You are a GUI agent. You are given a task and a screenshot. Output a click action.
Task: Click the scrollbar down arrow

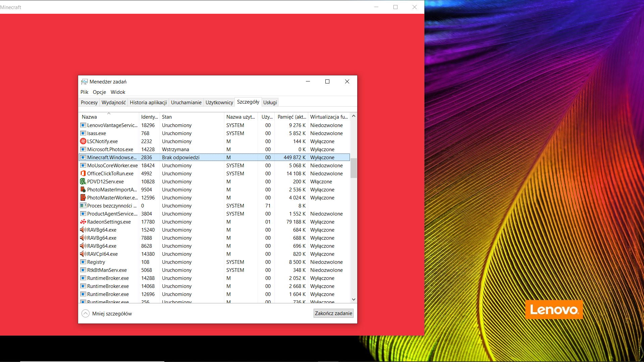[354, 299]
